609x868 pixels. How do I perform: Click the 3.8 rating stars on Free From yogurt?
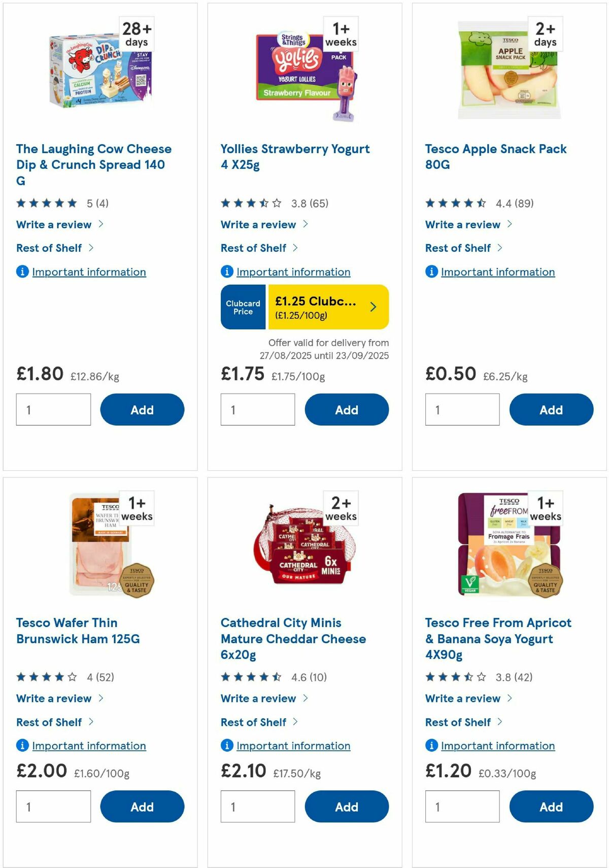click(455, 676)
